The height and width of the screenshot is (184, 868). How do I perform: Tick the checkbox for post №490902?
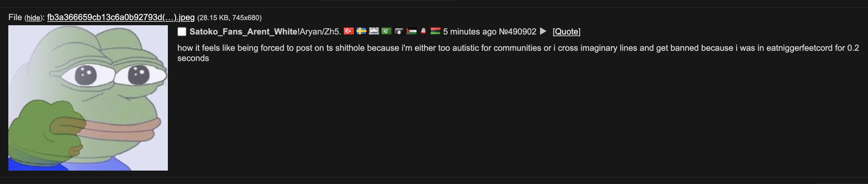coord(182,32)
